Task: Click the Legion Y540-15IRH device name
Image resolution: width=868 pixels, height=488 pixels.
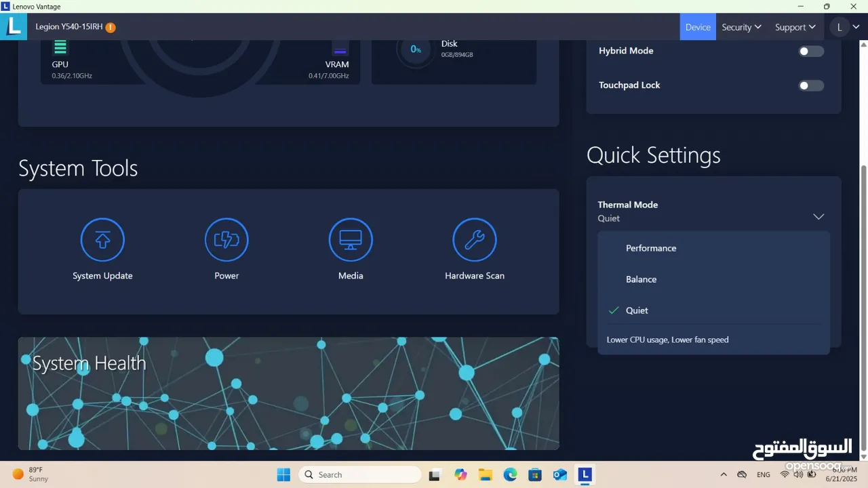Action: click(69, 27)
